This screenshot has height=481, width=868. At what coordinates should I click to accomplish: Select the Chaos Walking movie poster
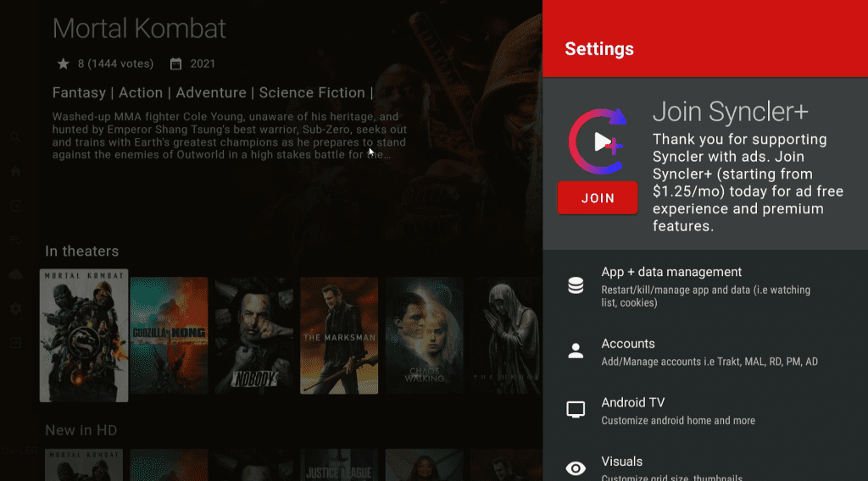coord(424,335)
